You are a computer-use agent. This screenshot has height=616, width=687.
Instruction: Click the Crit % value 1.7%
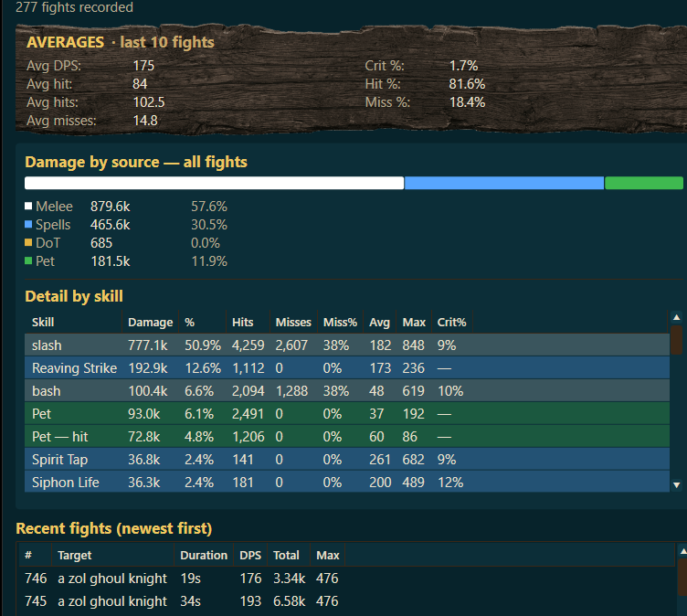click(463, 66)
